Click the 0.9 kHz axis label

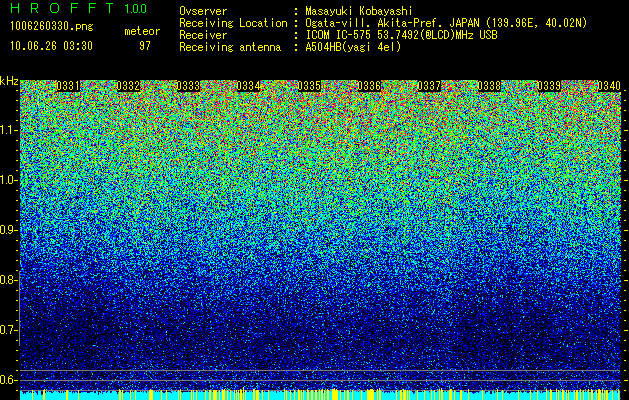click(9, 230)
